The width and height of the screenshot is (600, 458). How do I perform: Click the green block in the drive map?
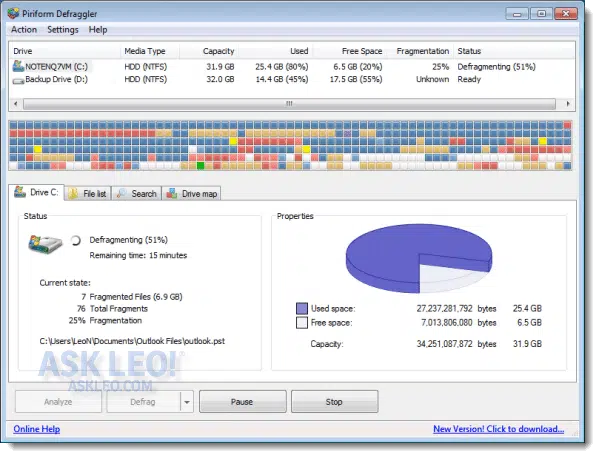[200, 166]
